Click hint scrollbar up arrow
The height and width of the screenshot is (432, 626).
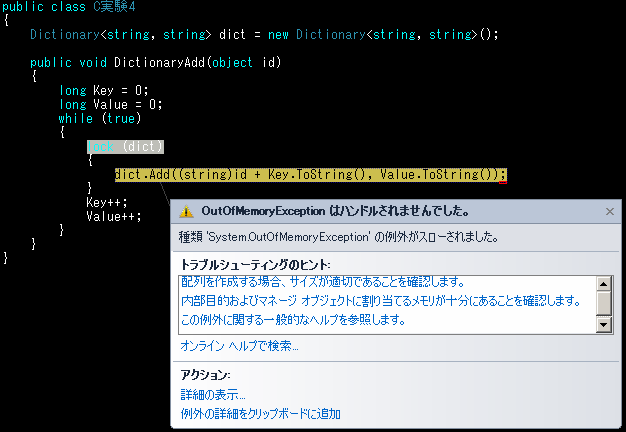[x=604, y=282]
